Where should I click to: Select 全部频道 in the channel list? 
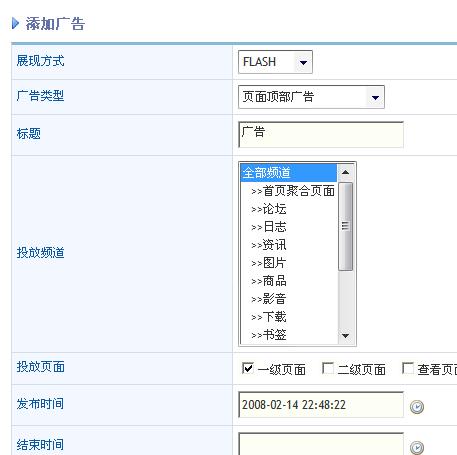[x=289, y=173]
